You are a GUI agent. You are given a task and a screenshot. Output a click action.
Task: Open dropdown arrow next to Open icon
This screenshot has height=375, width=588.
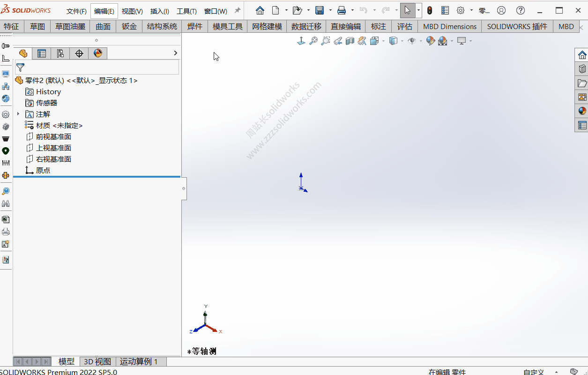(x=308, y=10)
